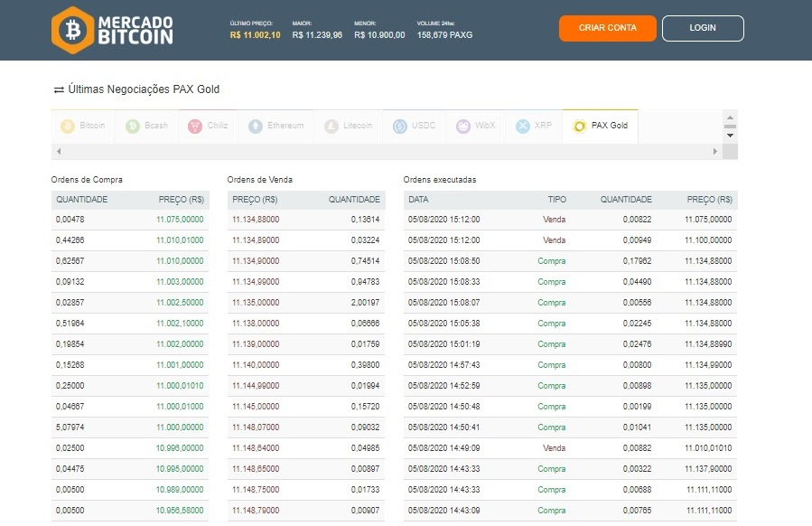Click the Ordens executadas label
The height and width of the screenshot is (526, 812).
pos(440,180)
